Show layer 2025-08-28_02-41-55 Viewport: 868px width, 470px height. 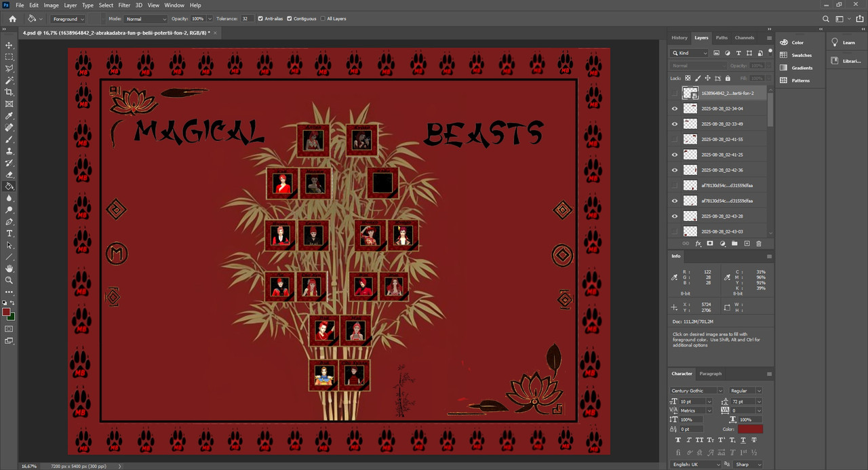pyautogui.click(x=675, y=139)
